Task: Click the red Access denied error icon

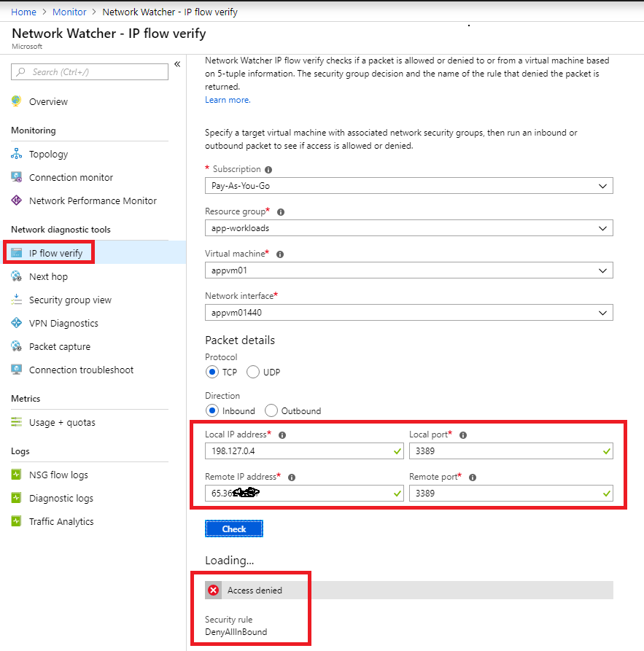Action: [214, 590]
